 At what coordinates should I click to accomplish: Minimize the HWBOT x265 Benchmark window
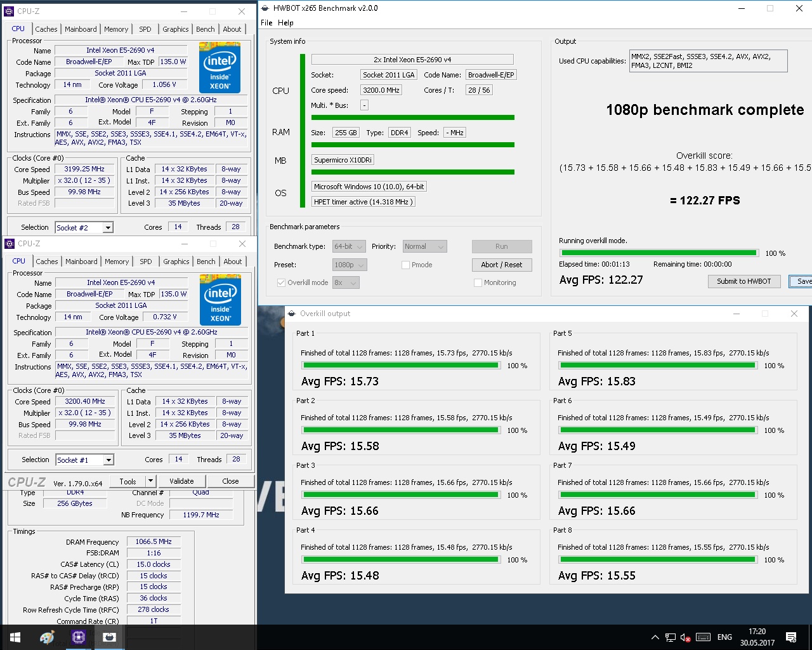point(742,8)
